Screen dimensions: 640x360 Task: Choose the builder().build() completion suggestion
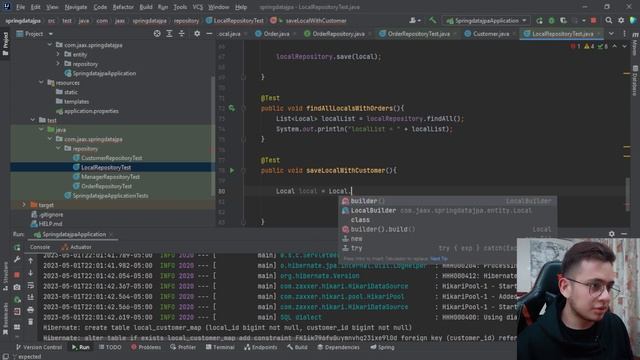pos(447,229)
